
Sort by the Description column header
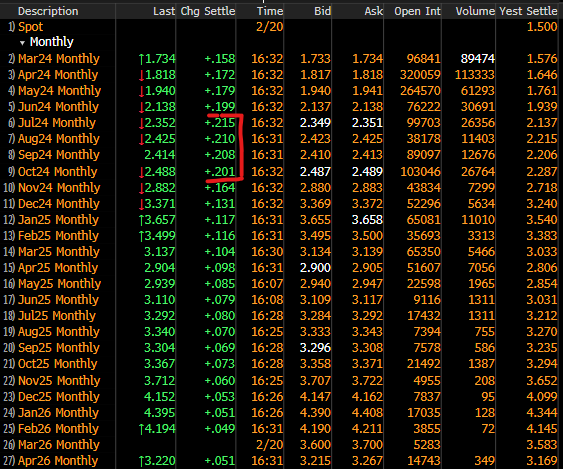(48, 11)
